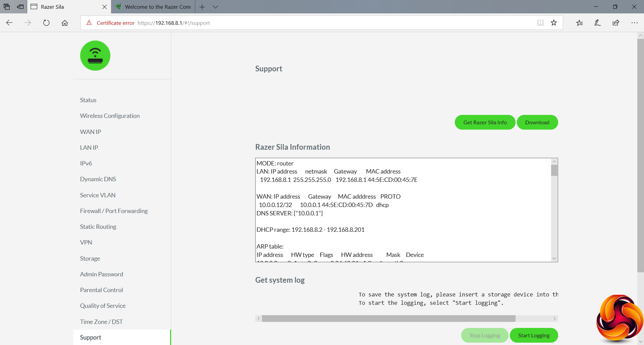Click the system log horizontal scrollbar thumb
Screen dimensions: 644x345
click(389, 319)
